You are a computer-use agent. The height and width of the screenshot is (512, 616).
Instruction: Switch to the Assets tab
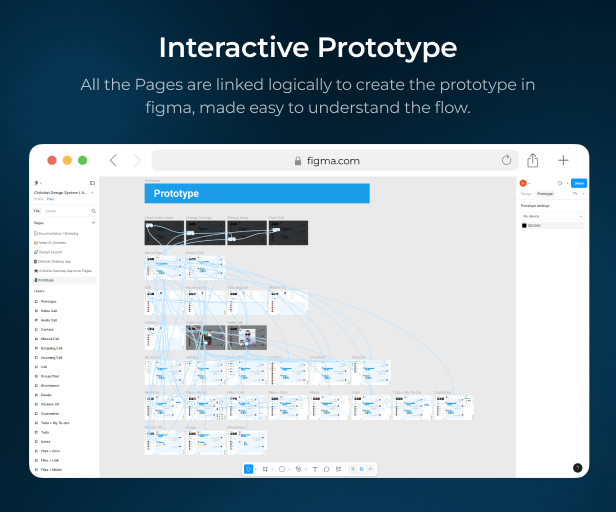tap(50, 211)
